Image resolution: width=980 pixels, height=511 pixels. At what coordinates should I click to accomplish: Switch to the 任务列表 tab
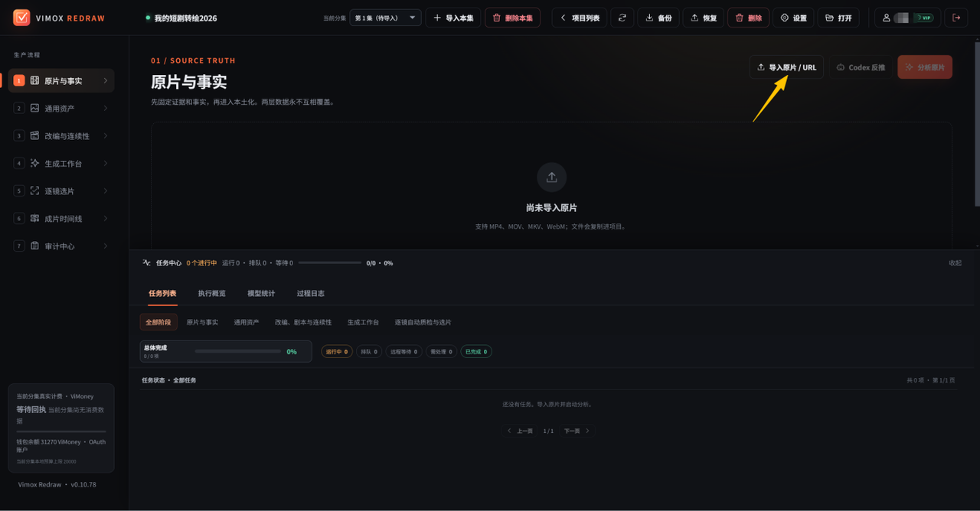(x=162, y=293)
